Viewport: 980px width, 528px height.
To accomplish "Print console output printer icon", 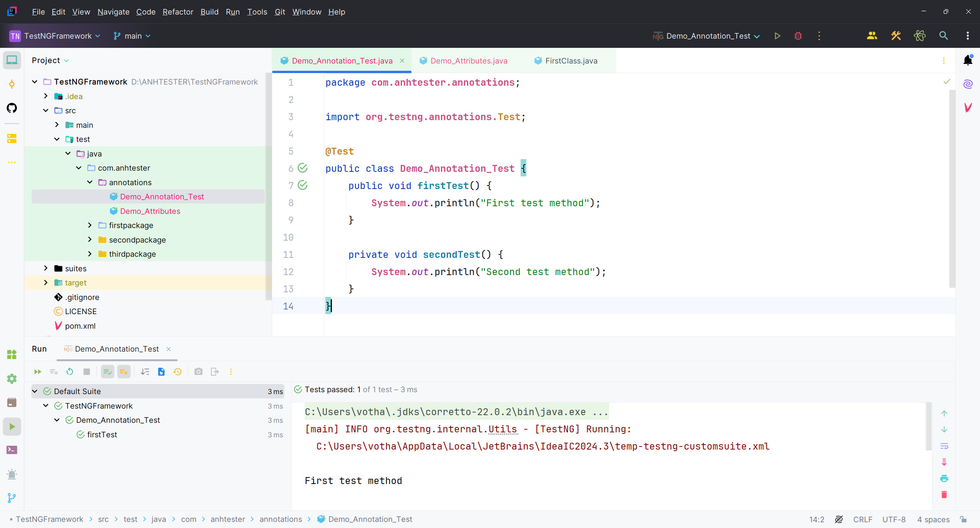I will [944, 478].
